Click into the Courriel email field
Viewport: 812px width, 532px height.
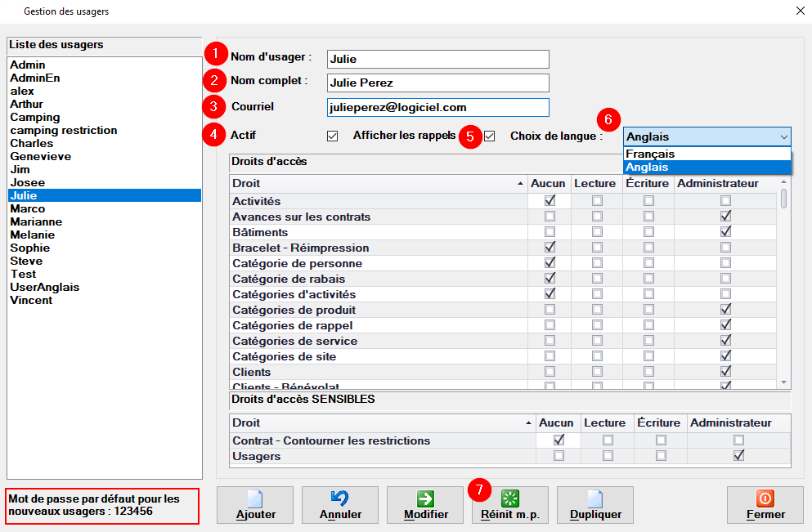coord(437,107)
